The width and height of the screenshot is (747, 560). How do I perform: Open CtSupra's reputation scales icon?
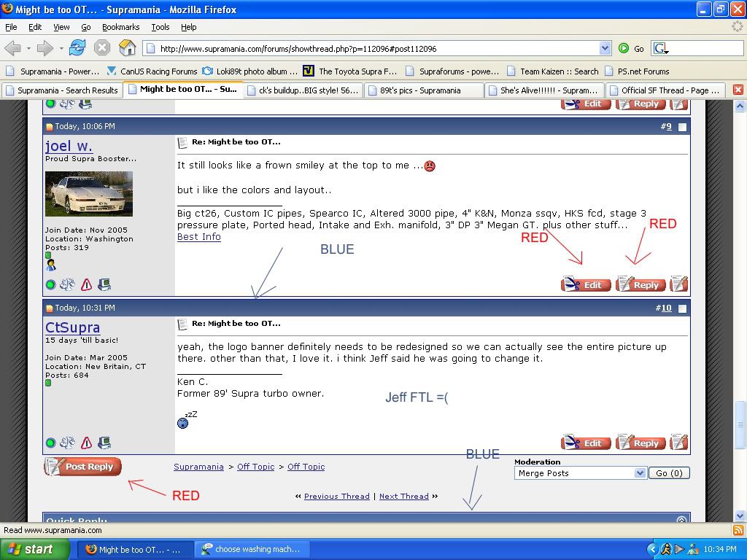(67, 443)
